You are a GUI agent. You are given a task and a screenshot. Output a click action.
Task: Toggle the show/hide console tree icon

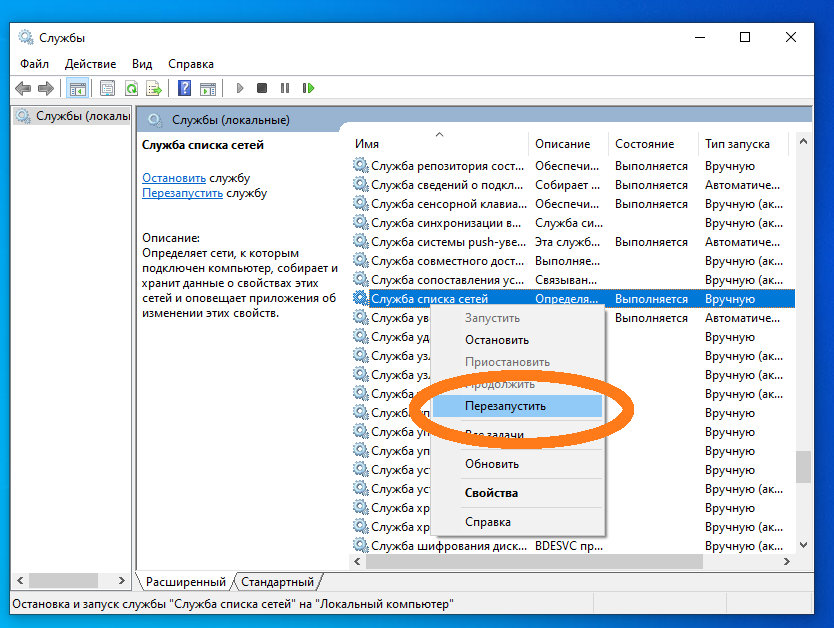click(x=77, y=88)
